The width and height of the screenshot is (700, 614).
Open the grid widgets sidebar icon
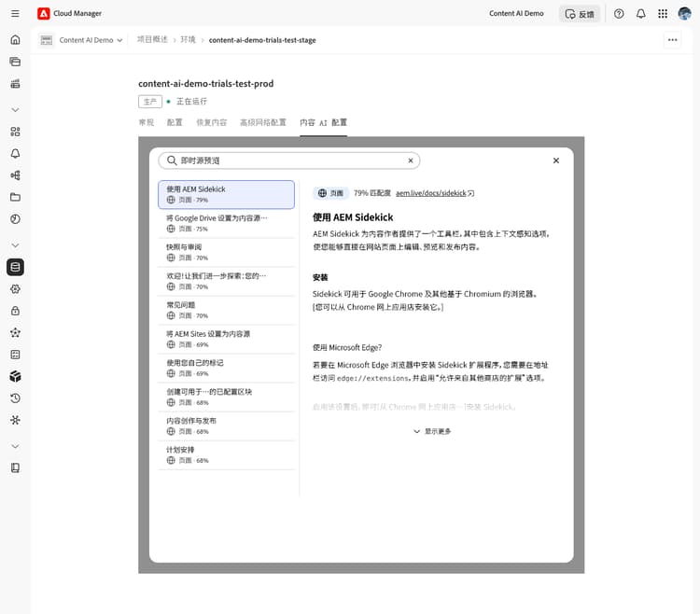coord(15,132)
